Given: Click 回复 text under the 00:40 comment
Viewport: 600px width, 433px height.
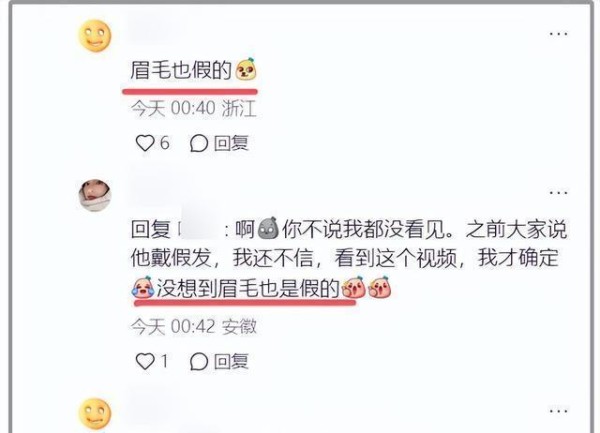Looking at the screenshot, I should pyautogui.click(x=231, y=143).
